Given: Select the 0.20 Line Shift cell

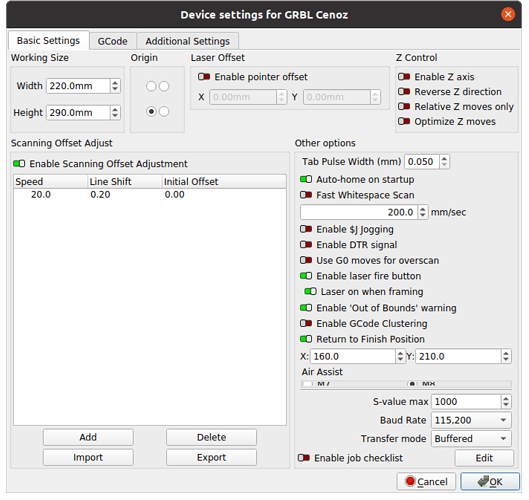Looking at the screenshot, I should click(100, 195).
